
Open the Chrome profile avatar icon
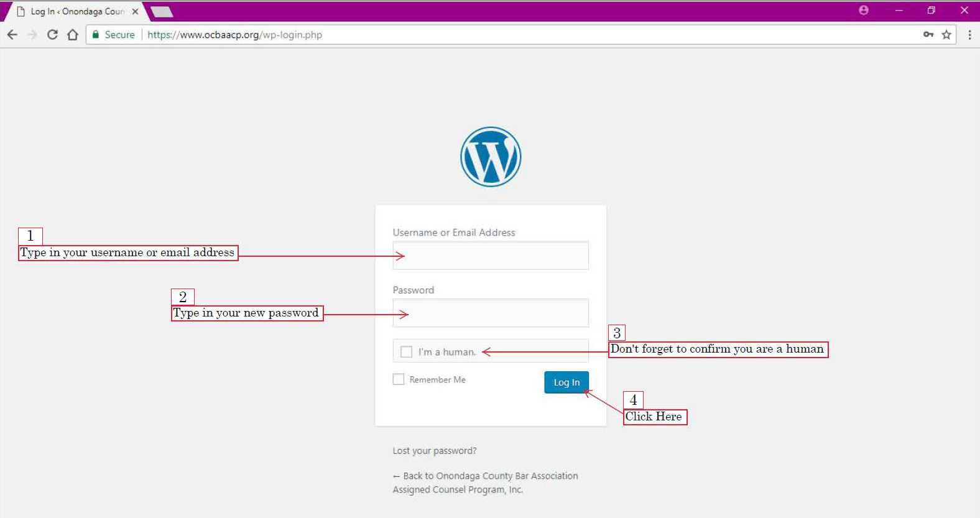pos(864,10)
